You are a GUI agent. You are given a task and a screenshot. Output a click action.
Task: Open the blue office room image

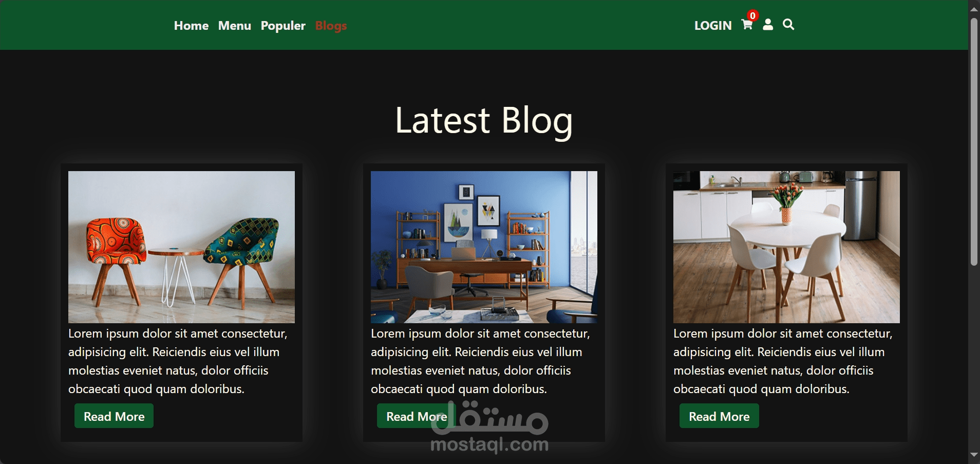coord(484,247)
